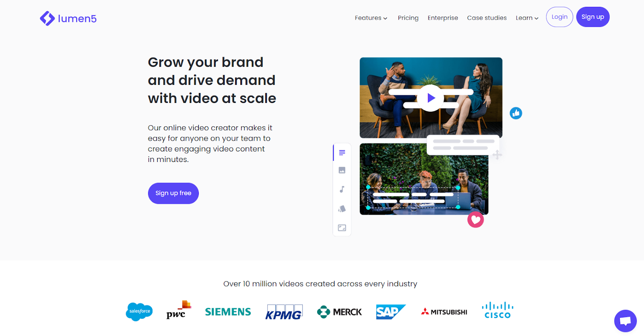Click the Sign up button in header
Image resolution: width=644 pixels, height=336 pixels.
coord(593,17)
